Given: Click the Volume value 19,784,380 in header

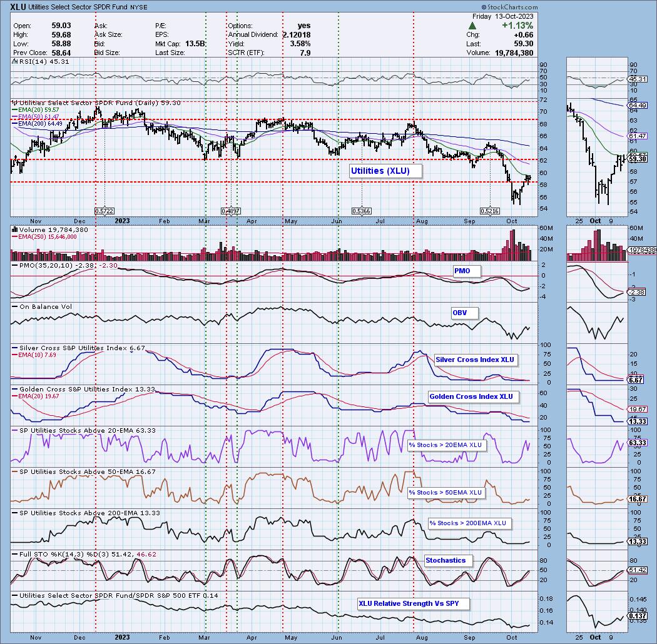Looking at the screenshot, I should coord(514,53).
